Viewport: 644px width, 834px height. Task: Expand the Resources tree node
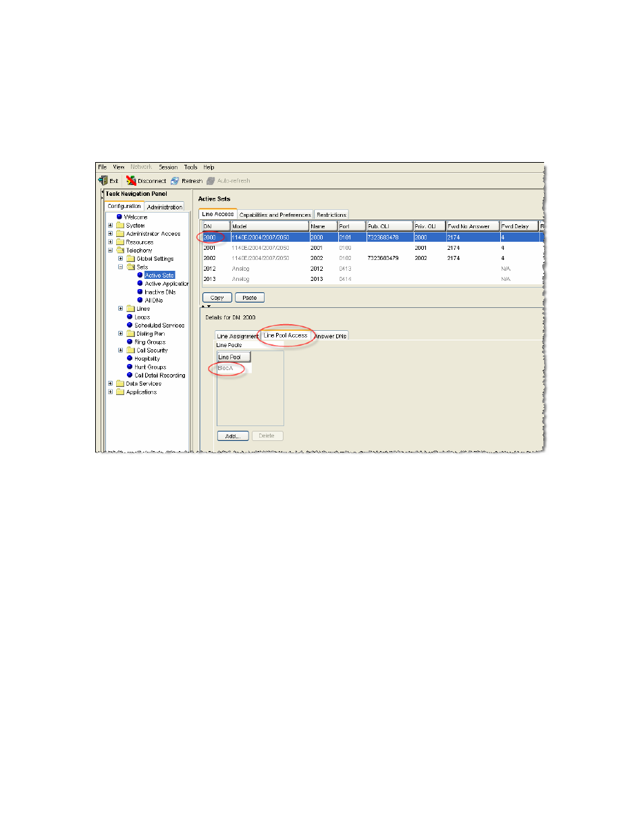point(111,242)
